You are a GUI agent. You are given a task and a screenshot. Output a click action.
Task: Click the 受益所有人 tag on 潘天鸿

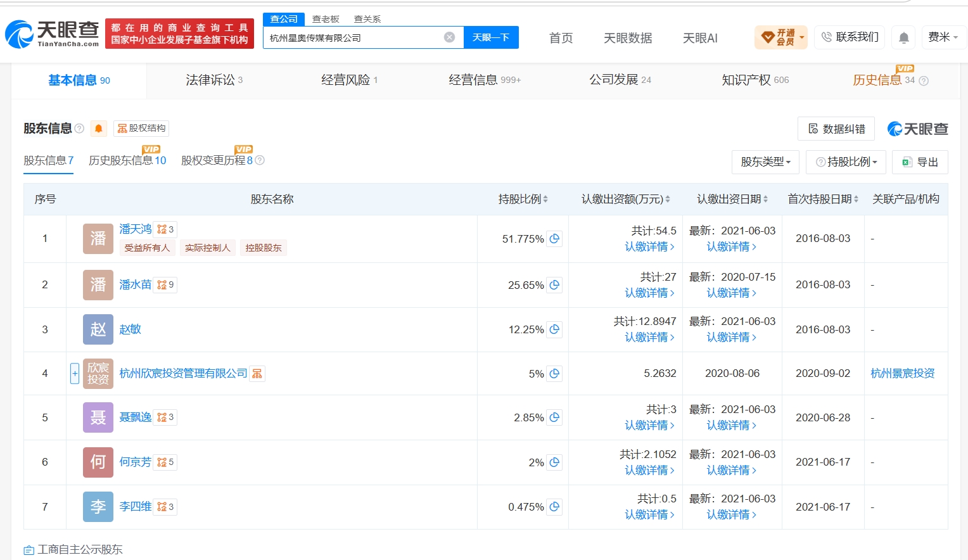coord(147,248)
